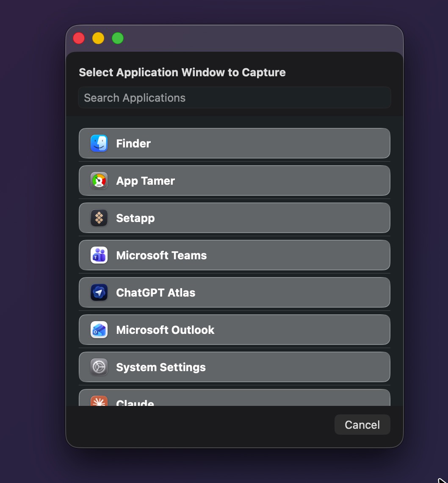Choose Setapp from the application list

(234, 218)
